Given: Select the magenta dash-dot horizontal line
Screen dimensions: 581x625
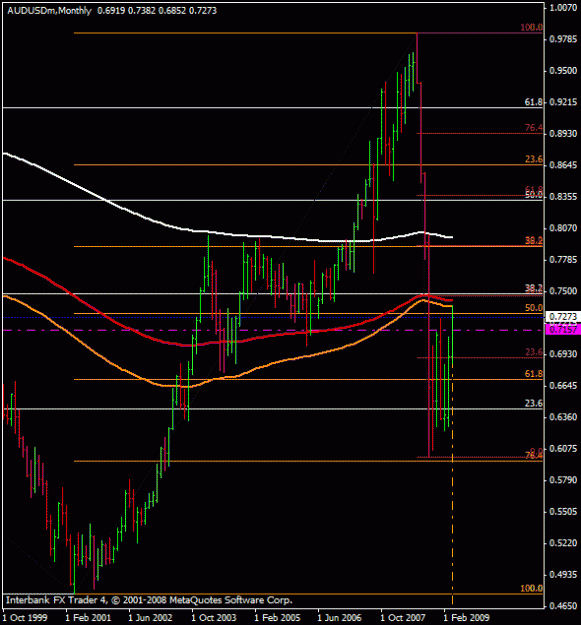Looking at the screenshot, I should (272, 330).
